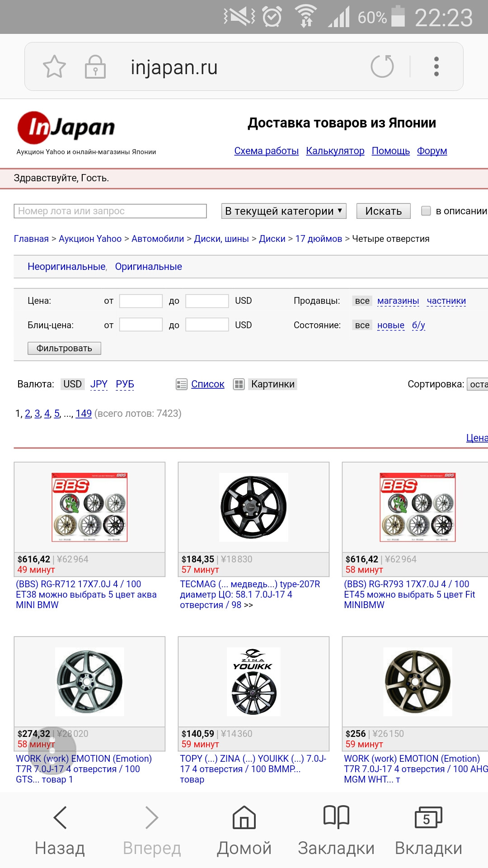Image resolution: width=488 pixels, height=868 pixels.
Task: Open the Оригинальные subcategory
Action: click(148, 267)
